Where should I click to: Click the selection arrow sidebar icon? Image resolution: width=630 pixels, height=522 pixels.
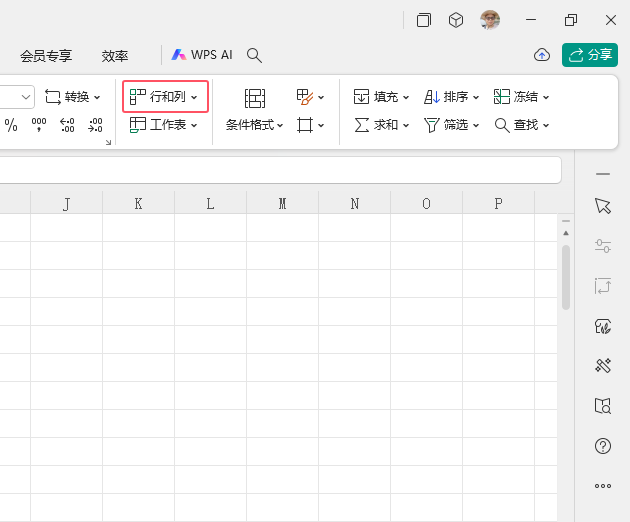coord(603,206)
